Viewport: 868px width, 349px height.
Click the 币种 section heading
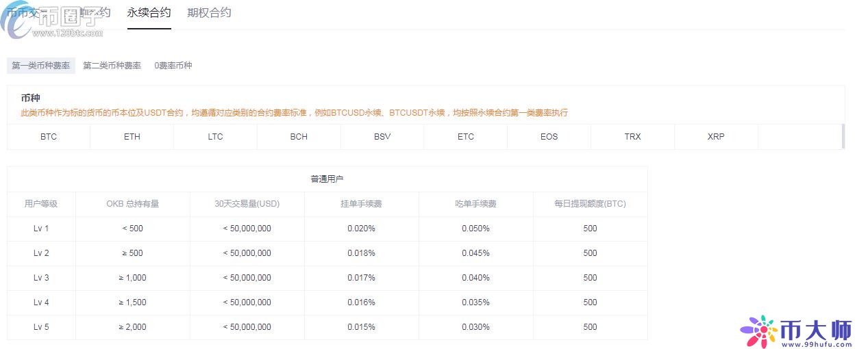tap(31, 99)
